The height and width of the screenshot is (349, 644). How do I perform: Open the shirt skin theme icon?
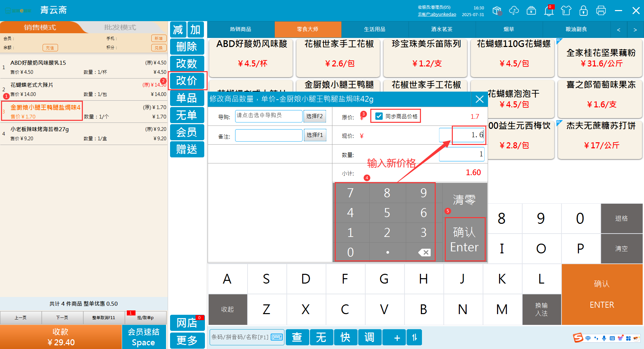[x=566, y=11]
